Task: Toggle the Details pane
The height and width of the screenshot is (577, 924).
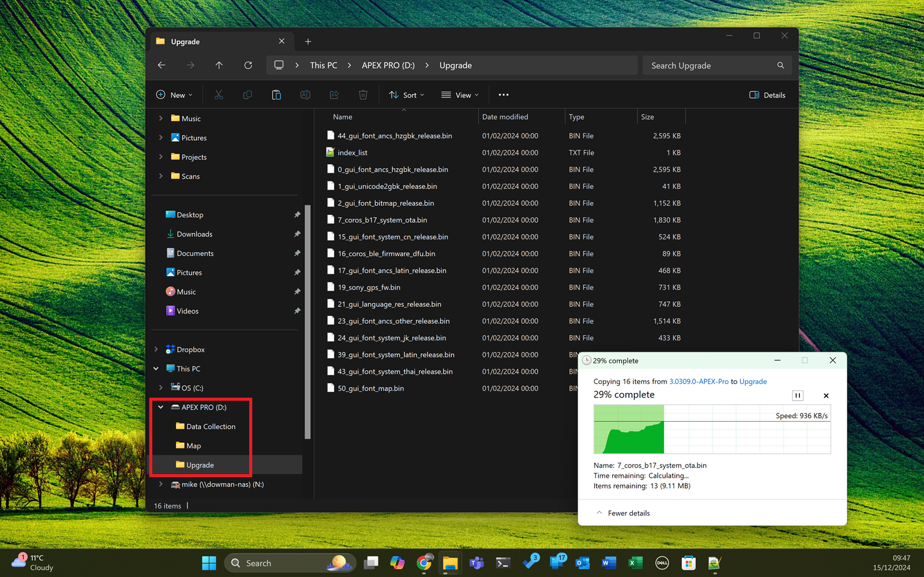Action: click(x=767, y=95)
